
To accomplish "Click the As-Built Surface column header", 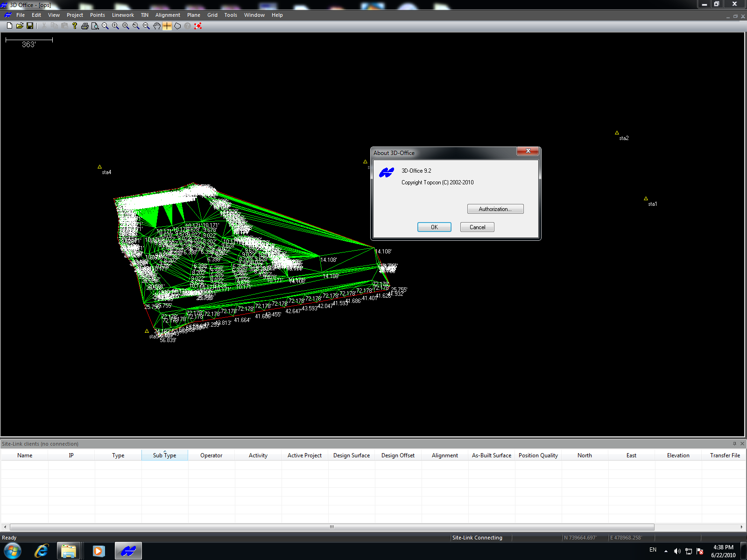I will pyautogui.click(x=492, y=455).
